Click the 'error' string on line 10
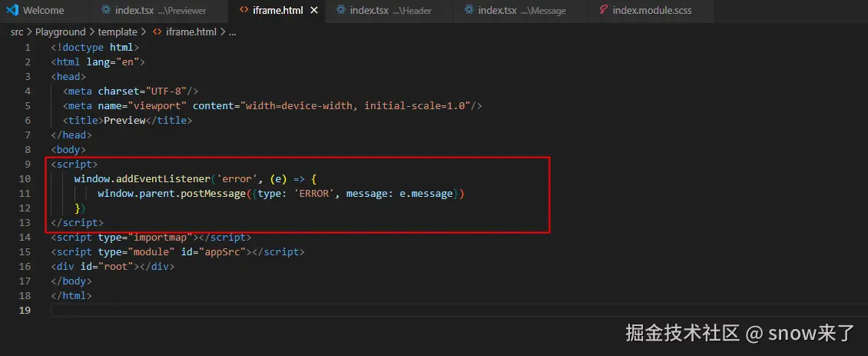The image size is (868, 356). (x=237, y=178)
